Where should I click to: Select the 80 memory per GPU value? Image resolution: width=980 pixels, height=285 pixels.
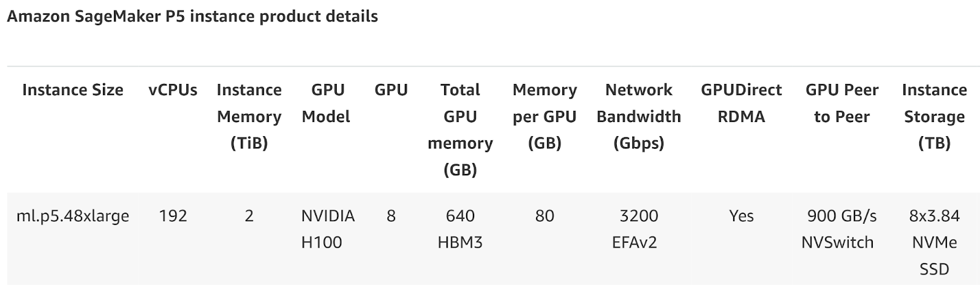(545, 216)
